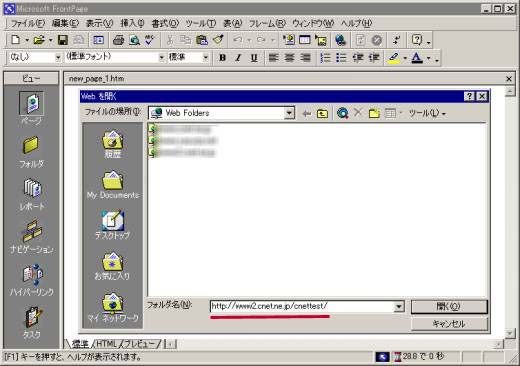Click the Search the Web icon
This screenshot has height=366, width=520.
[342, 113]
